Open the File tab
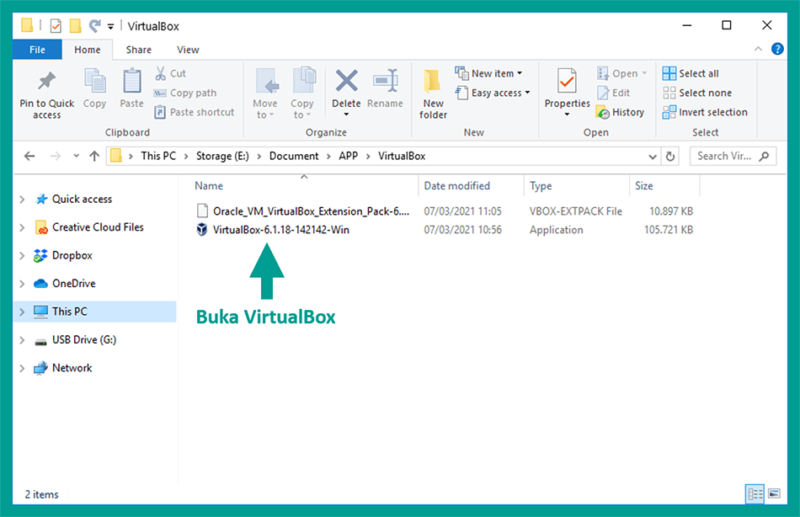This screenshot has height=517, width=800. pyautogui.click(x=37, y=50)
